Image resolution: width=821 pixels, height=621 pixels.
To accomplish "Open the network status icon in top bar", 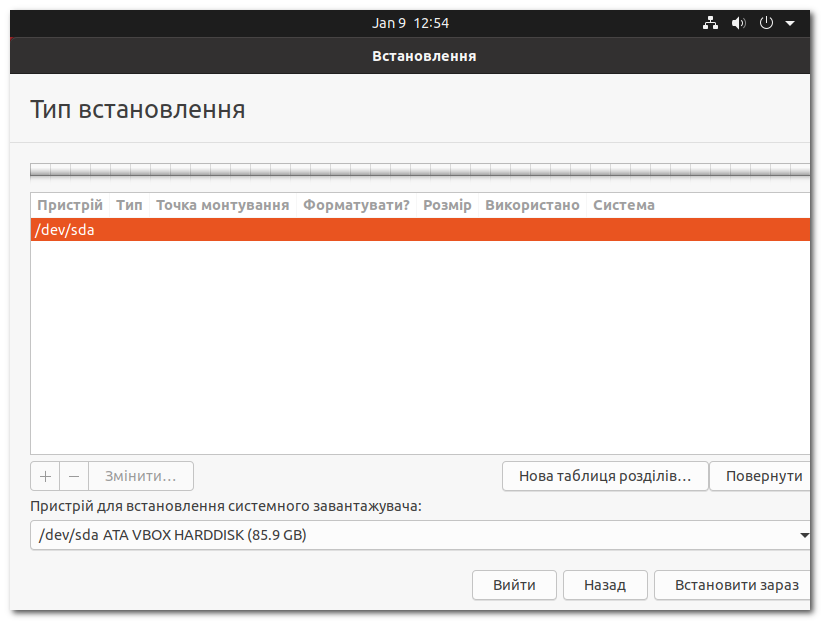I will click(x=710, y=22).
